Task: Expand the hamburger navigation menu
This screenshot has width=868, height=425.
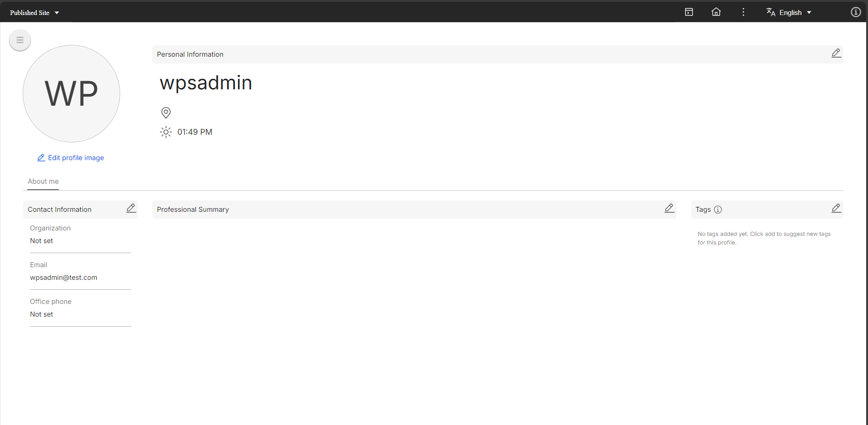Action: tap(20, 40)
